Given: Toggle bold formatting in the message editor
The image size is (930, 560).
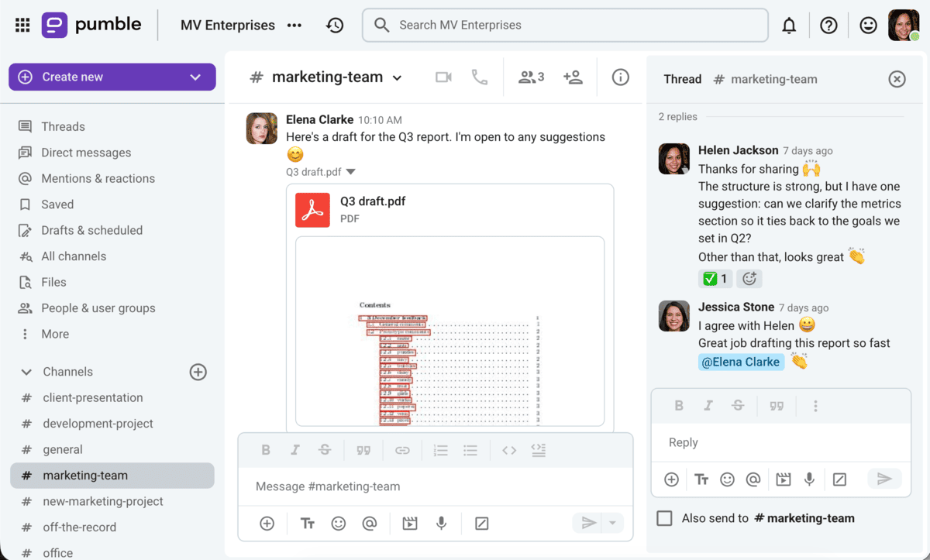Looking at the screenshot, I should (266, 450).
